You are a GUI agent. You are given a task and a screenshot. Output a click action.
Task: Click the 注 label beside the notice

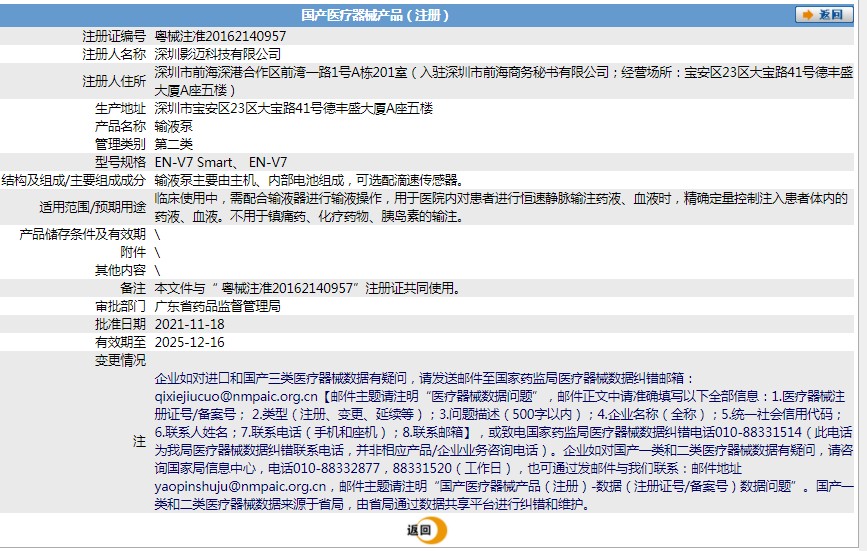coord(139,441)
